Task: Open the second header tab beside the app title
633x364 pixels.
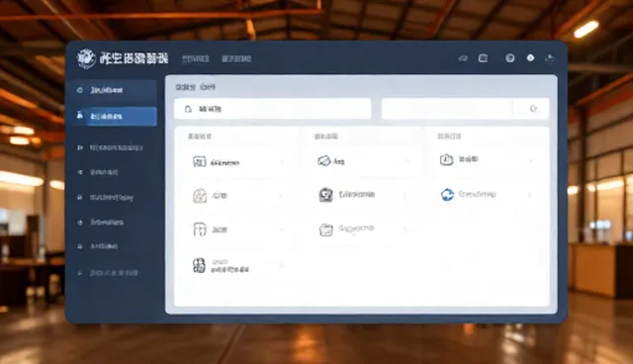Action: 236,59
